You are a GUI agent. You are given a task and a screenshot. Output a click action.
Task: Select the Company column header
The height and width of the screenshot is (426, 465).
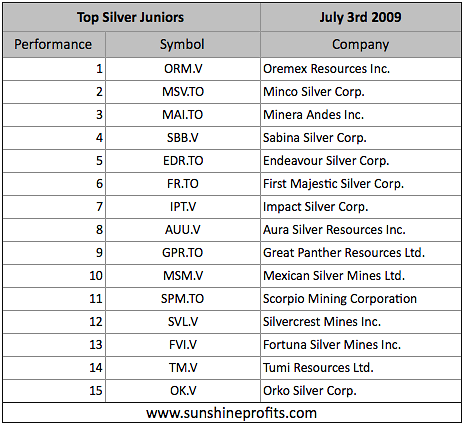point(361,44)
